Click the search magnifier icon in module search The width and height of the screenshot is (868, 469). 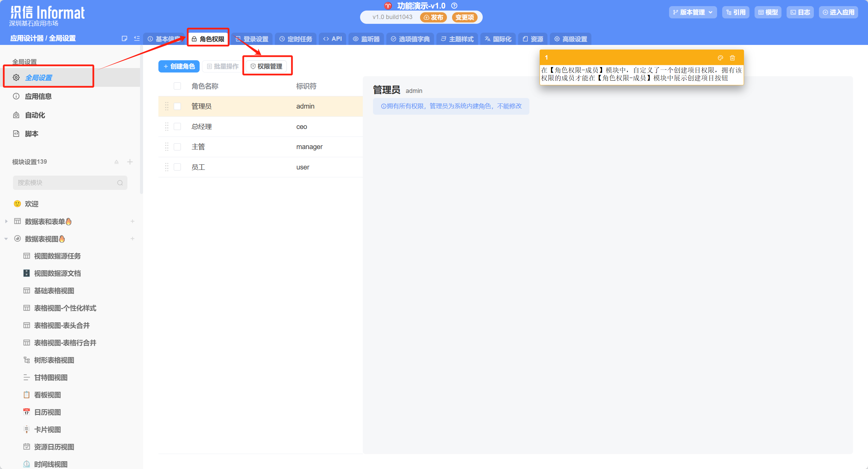[120, 183]
